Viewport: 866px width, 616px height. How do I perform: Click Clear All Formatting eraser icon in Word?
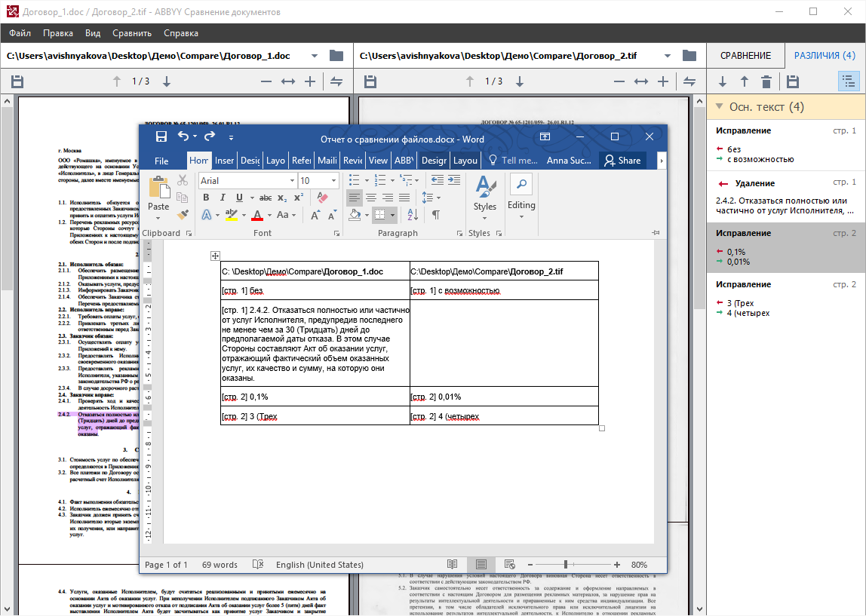coord(323,198)
